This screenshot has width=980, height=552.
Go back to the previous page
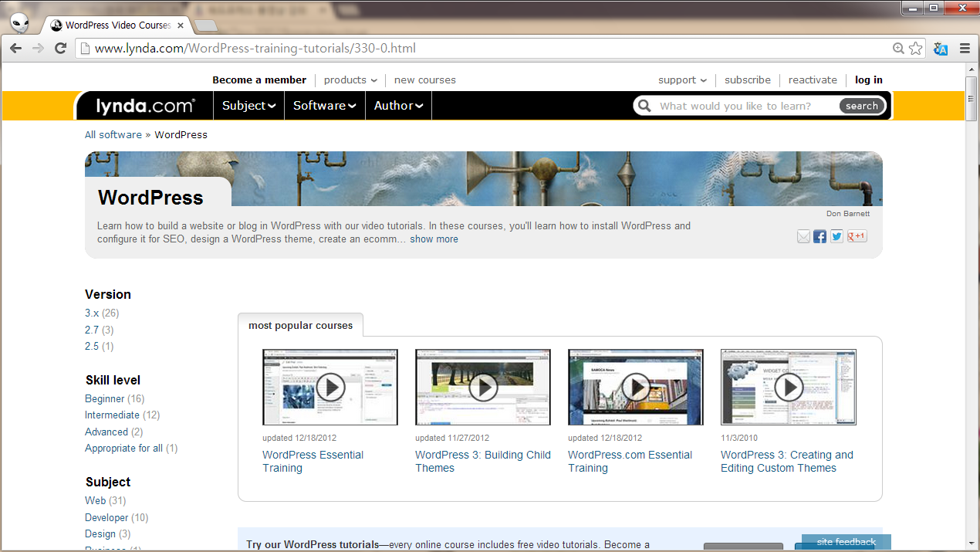[15, 48]
